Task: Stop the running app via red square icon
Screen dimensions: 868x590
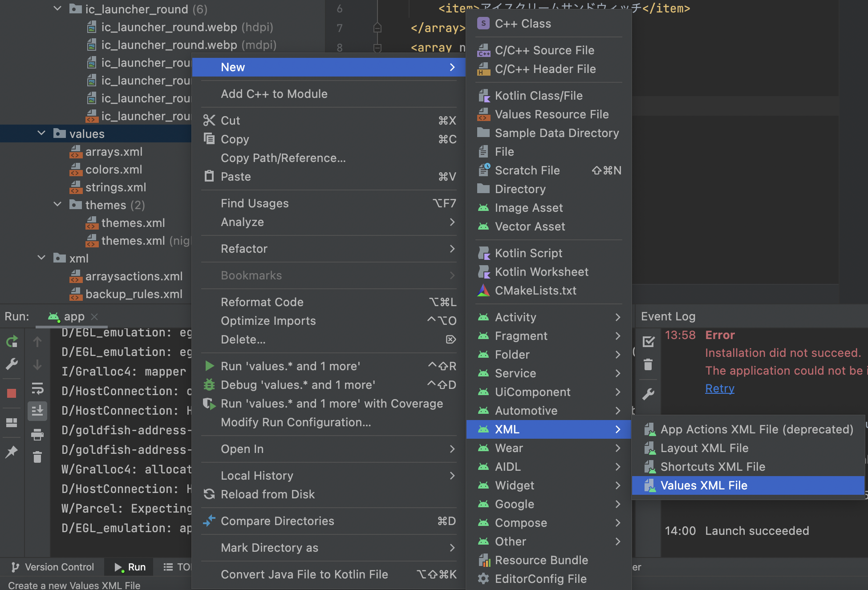Action: point(12,393)
